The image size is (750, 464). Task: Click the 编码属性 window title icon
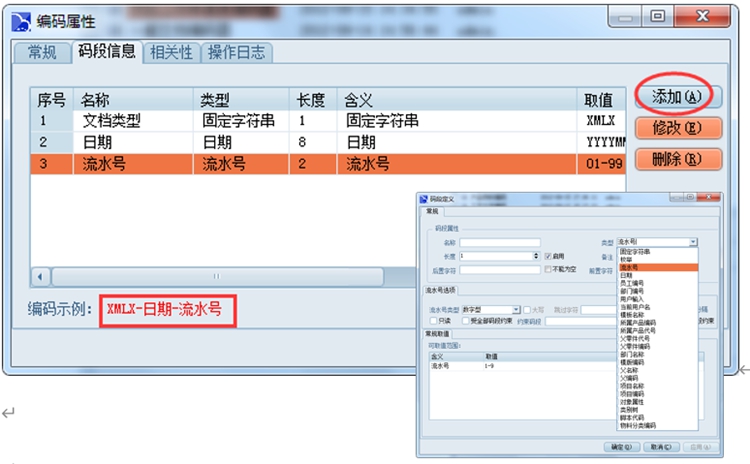[21, 16]
